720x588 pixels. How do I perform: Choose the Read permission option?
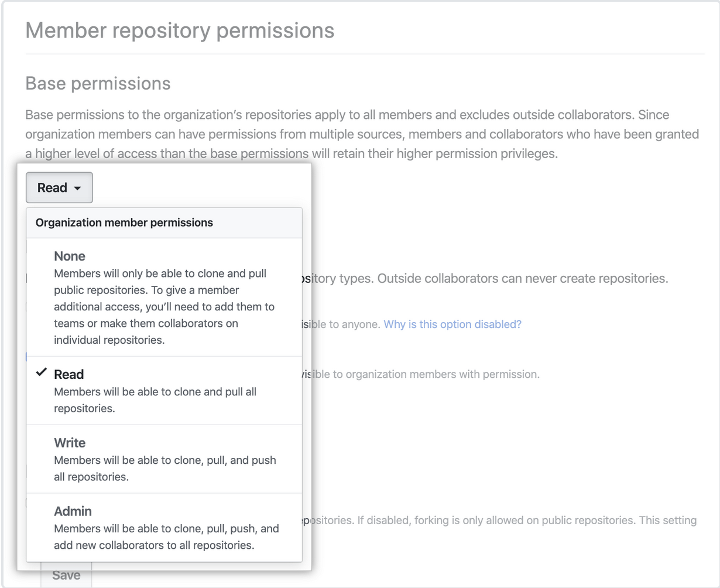[164, 391]
